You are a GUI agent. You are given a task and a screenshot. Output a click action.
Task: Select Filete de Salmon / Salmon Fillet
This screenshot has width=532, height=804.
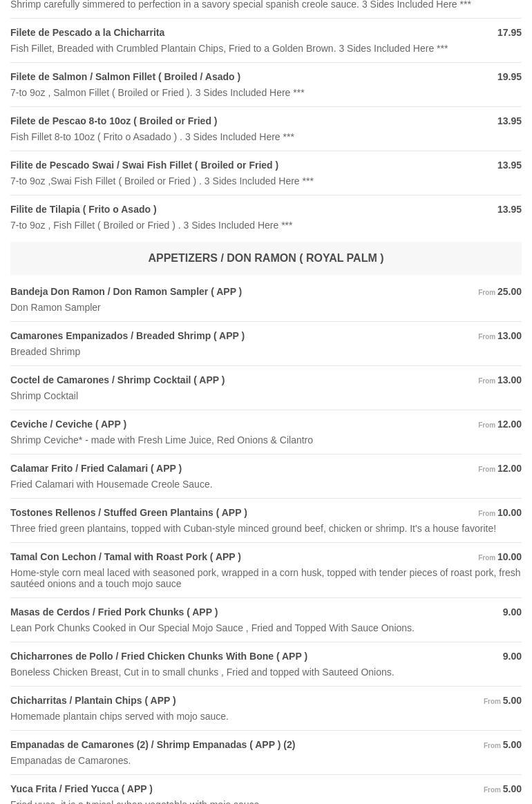click(x=125, y=77)
